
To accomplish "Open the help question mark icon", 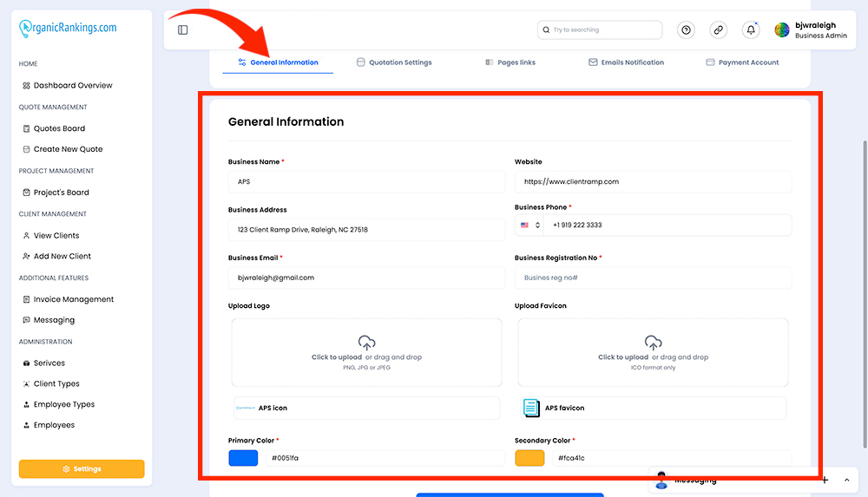I will 686,29.
